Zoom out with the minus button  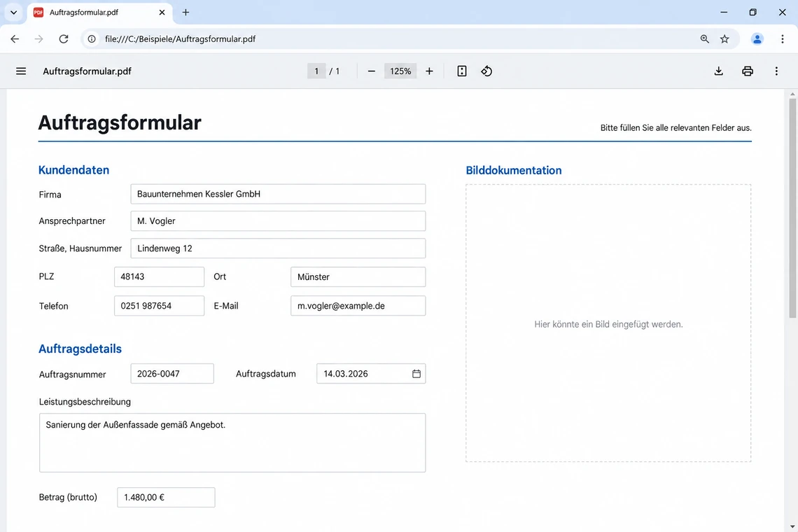[x=372, y=71]
